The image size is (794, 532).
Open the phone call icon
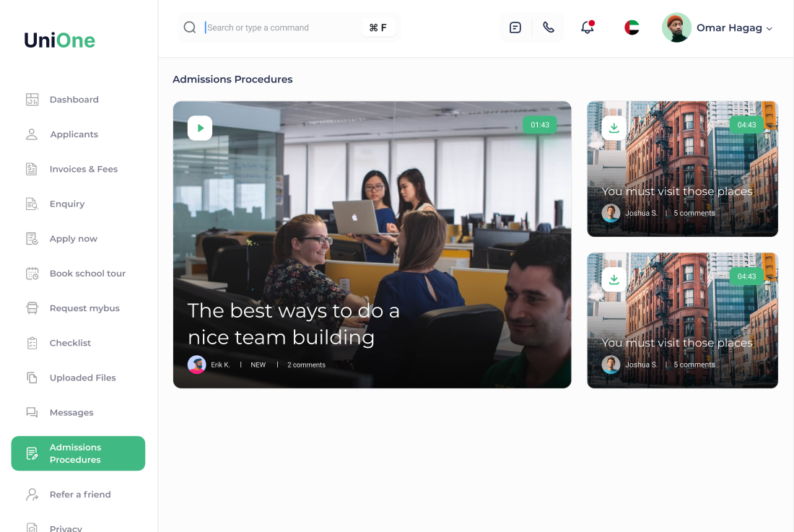click(549, 27)
